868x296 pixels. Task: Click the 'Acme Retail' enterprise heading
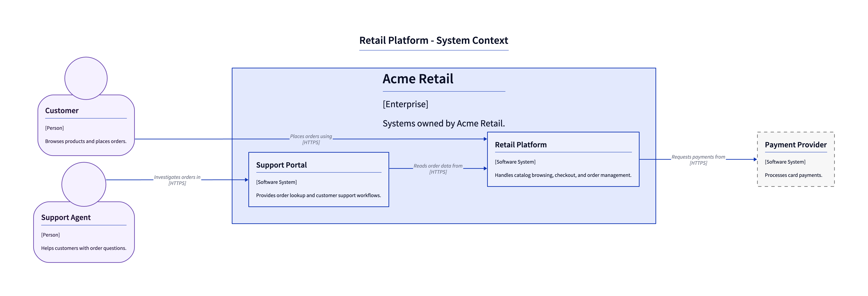pos(418,79)
